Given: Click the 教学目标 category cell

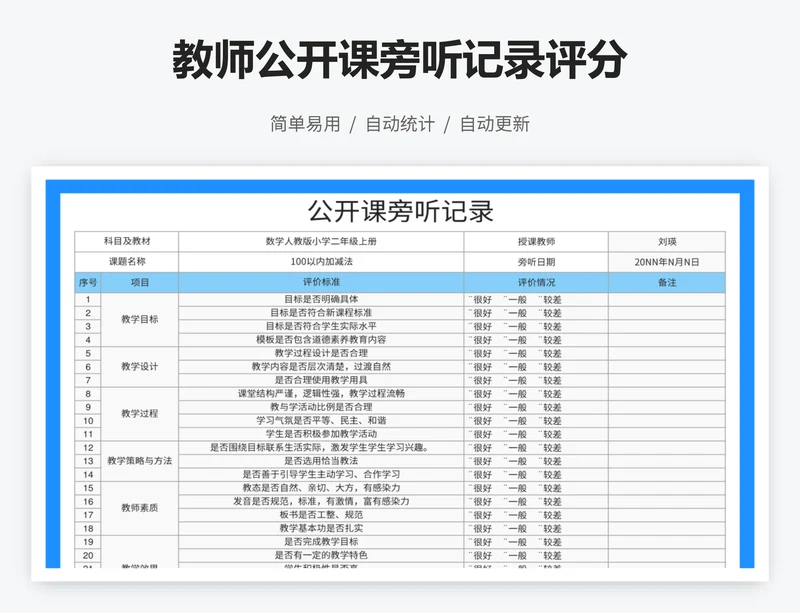Looking at the screenshot, I should click(x=140, y=319).
